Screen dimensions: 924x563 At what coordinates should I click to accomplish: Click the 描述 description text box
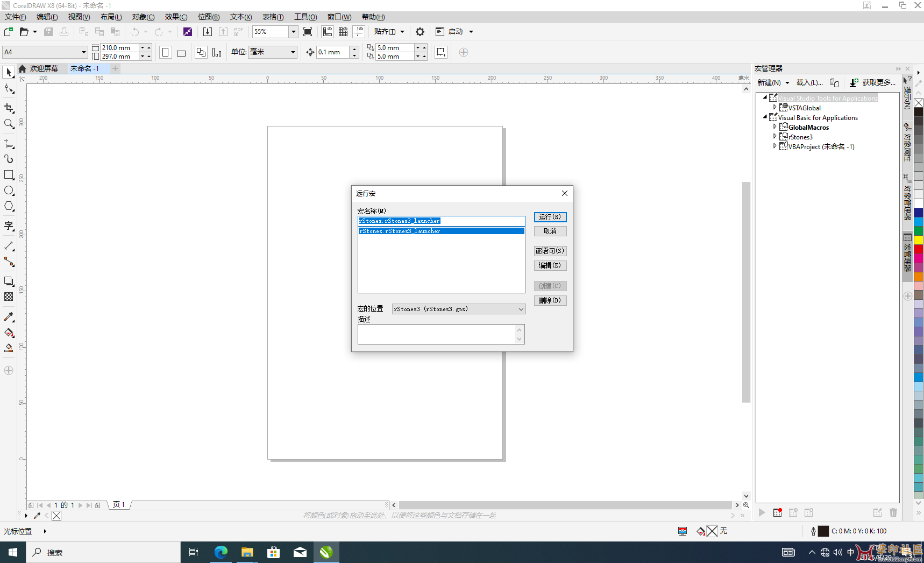pyautogui.click(x=441, y=334)
